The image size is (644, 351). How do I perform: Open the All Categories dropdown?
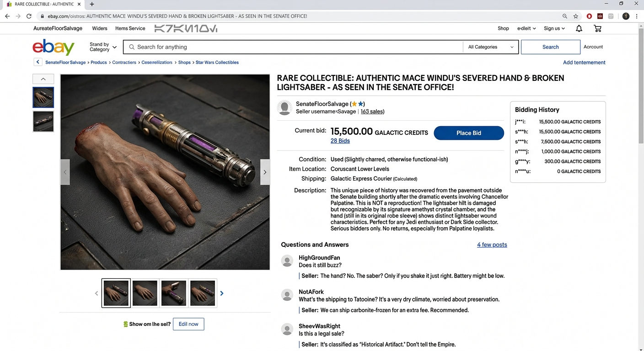click(491, 47)
